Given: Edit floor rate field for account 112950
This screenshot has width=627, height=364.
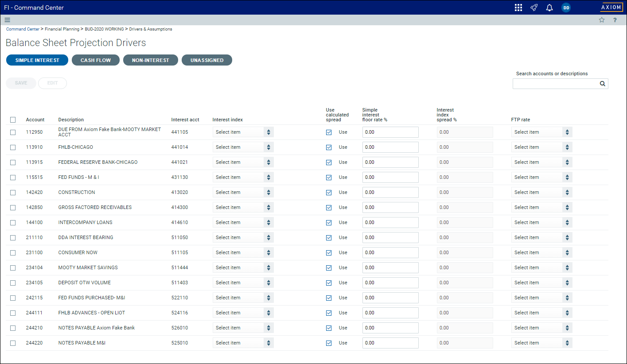Looking at the screenshot, I should click(390, 132).
